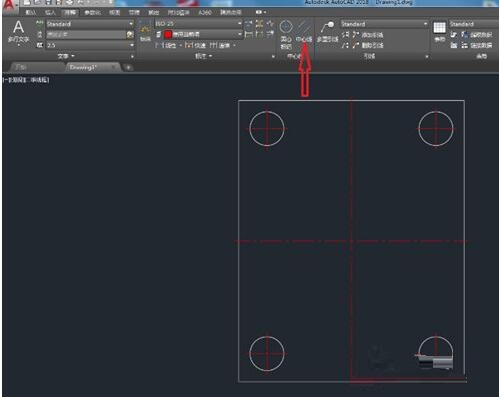
Task: Choose the Quick dimension tool
Action: [x=195, y=45]
